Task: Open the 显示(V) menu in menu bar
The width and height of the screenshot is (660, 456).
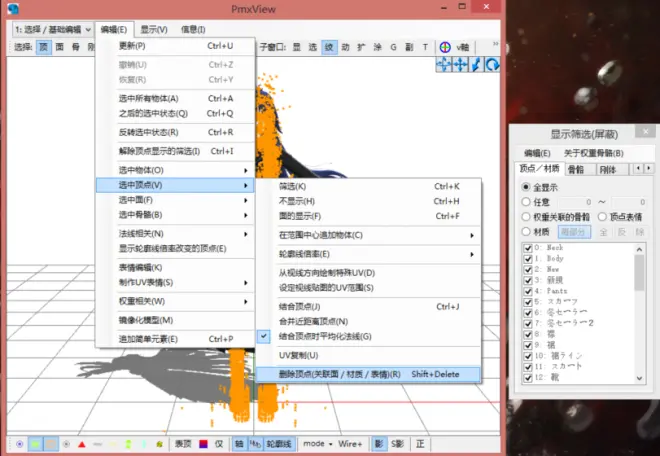Action: coord(154,29)
